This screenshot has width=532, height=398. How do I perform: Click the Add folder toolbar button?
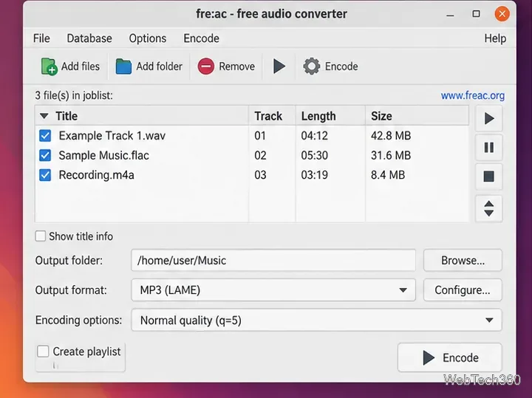[x=149, y=66]
